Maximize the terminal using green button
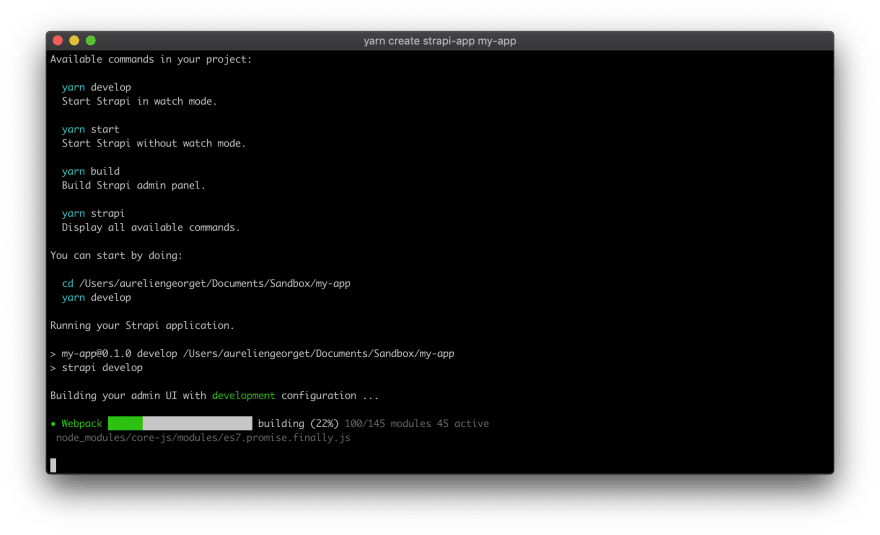Viewport: 880px width, 535px height. point(91,40)
